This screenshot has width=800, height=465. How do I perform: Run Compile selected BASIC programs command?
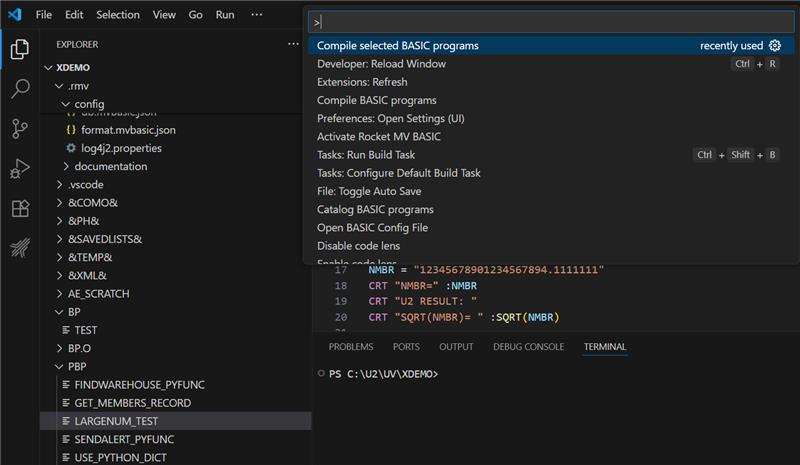click(398, 46)
